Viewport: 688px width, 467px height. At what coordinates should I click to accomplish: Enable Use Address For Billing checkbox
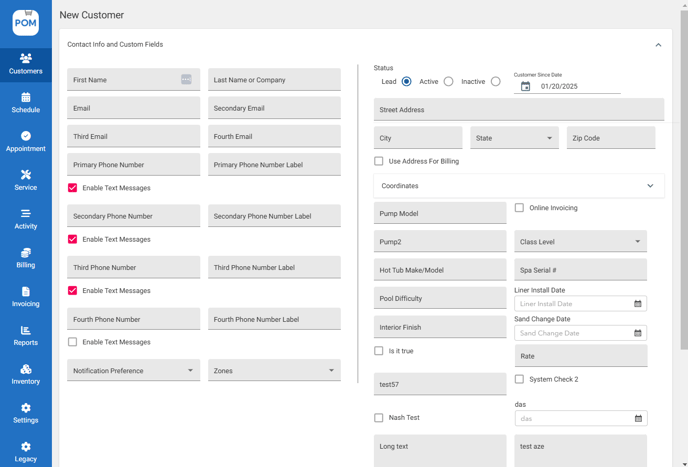pos(379,161)
